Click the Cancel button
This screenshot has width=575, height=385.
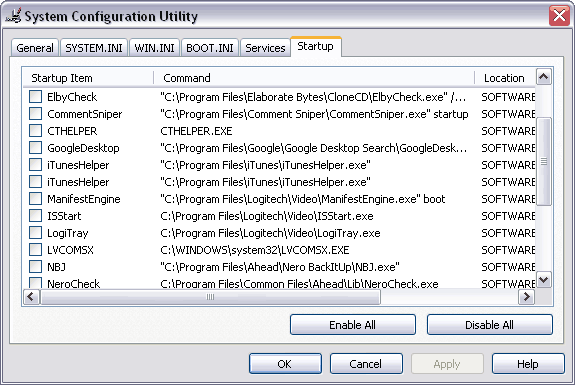[366, 364]
